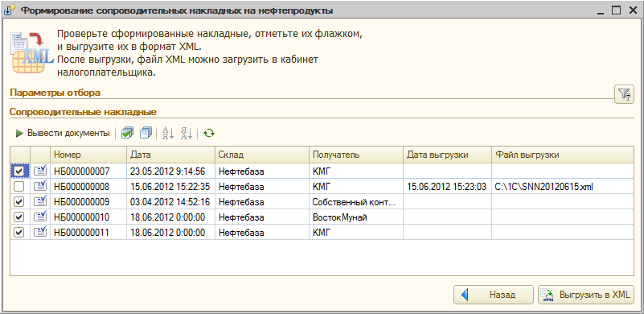
Task: Click export date 15.06.2012 15:23:03
Action: point(447,187)
